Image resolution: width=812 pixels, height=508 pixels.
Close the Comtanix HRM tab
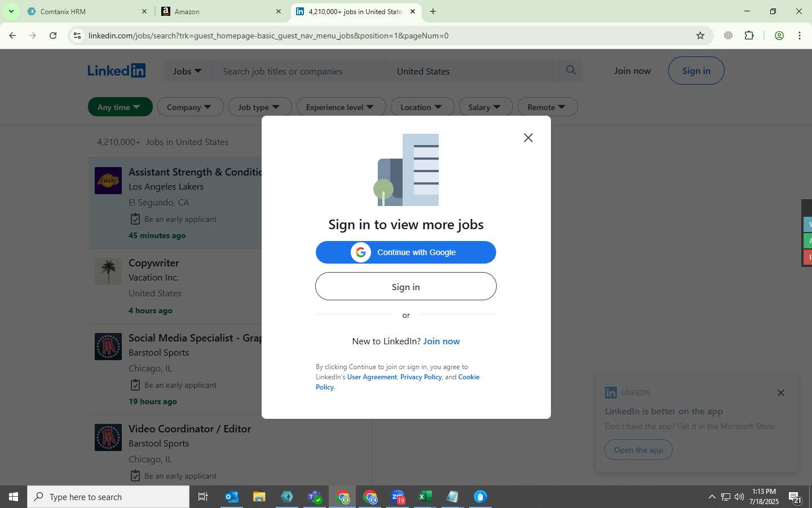(x=144, y=11)
